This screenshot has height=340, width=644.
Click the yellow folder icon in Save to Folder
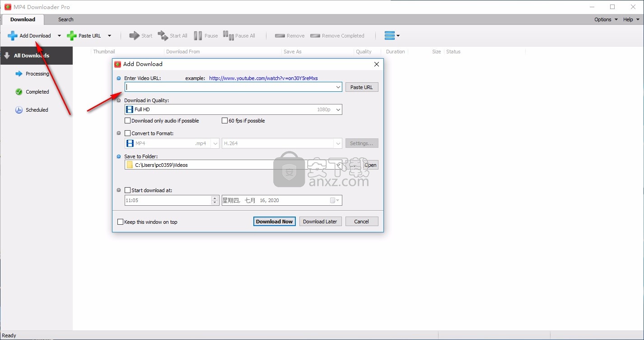coord(130,165)
